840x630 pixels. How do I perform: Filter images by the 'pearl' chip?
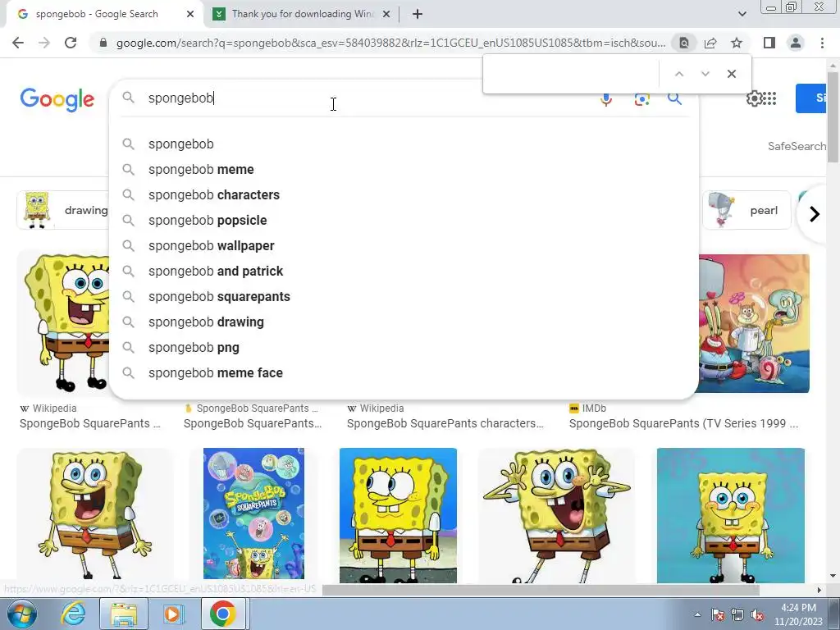[746, 211]
